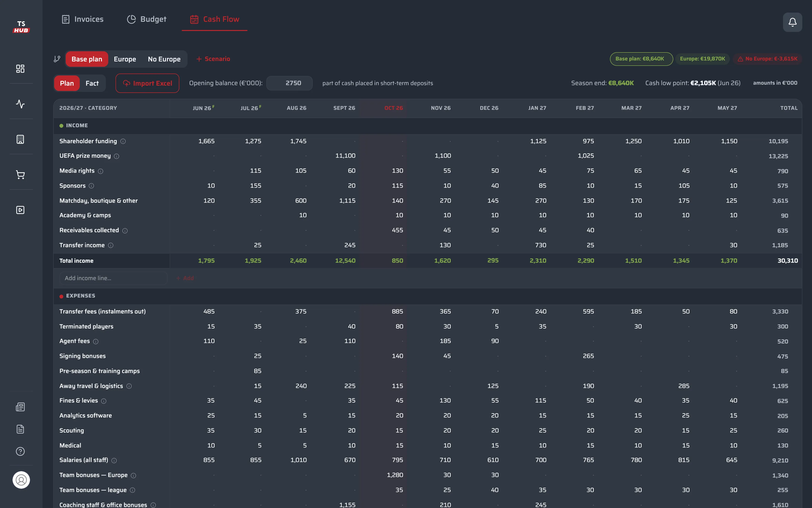
Task: Click the TS Hub logo
Action: (x=21, y=27)
